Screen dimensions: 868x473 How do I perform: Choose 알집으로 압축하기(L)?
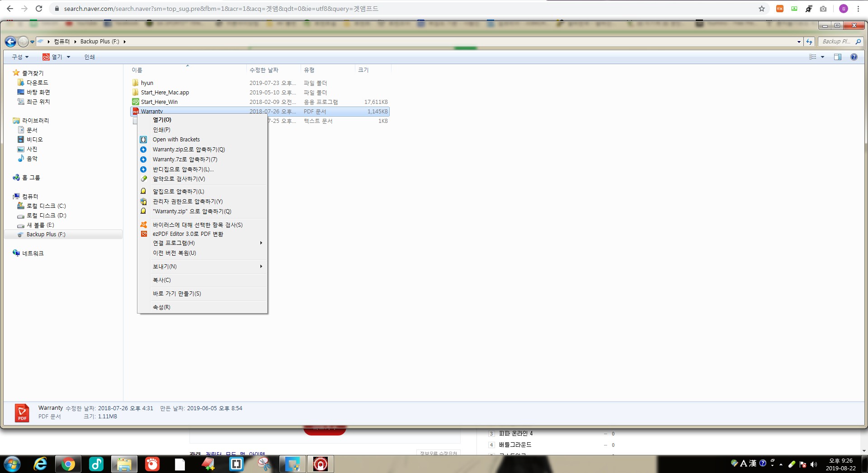pos(202,192)
